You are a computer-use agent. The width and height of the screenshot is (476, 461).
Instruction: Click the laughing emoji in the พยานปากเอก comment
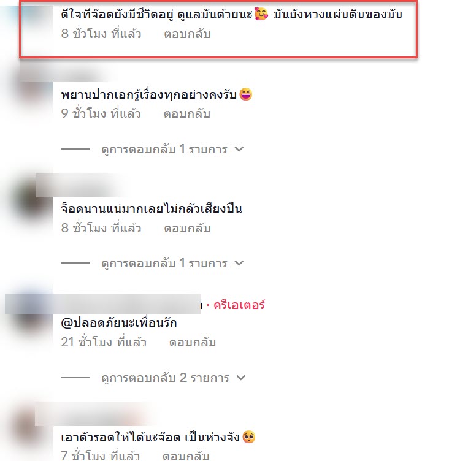pyautogui.click(x=246, y=94)
